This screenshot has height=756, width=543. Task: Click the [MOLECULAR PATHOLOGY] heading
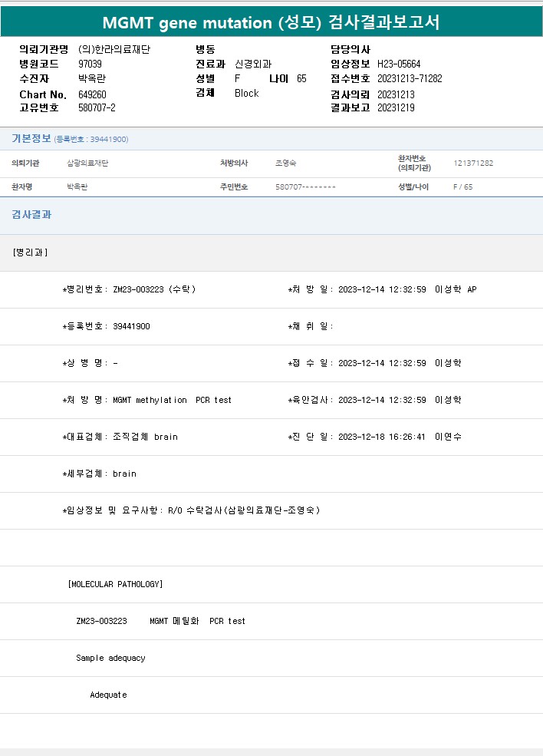coord(115,584)
